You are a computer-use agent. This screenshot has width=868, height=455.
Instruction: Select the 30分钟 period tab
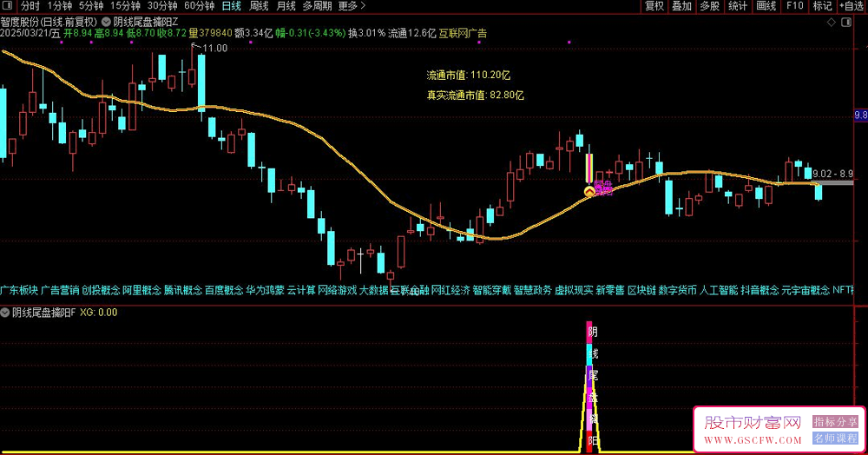[162, 6]
